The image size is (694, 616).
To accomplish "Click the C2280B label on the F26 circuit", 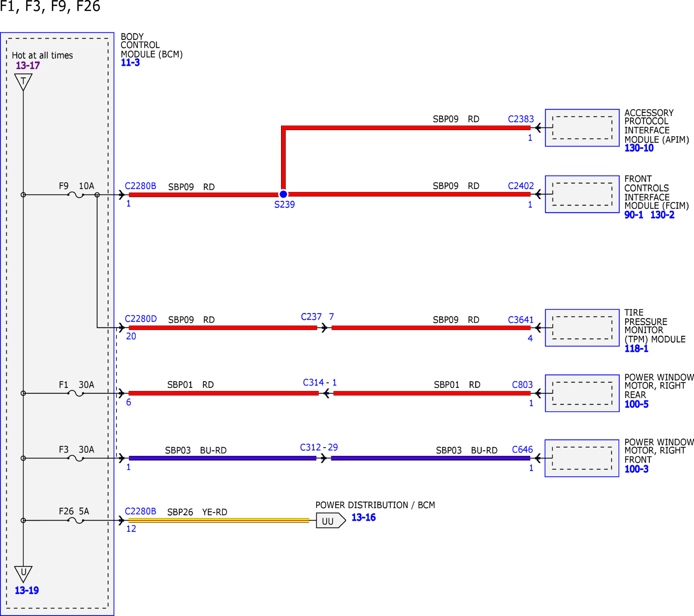I will click(x=140, y=511).
